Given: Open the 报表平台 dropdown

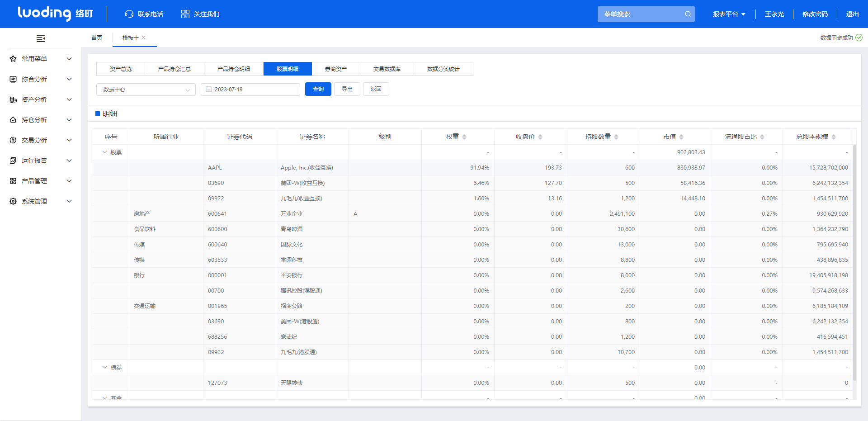Looking at the screenshot, I should coord(729,14).
